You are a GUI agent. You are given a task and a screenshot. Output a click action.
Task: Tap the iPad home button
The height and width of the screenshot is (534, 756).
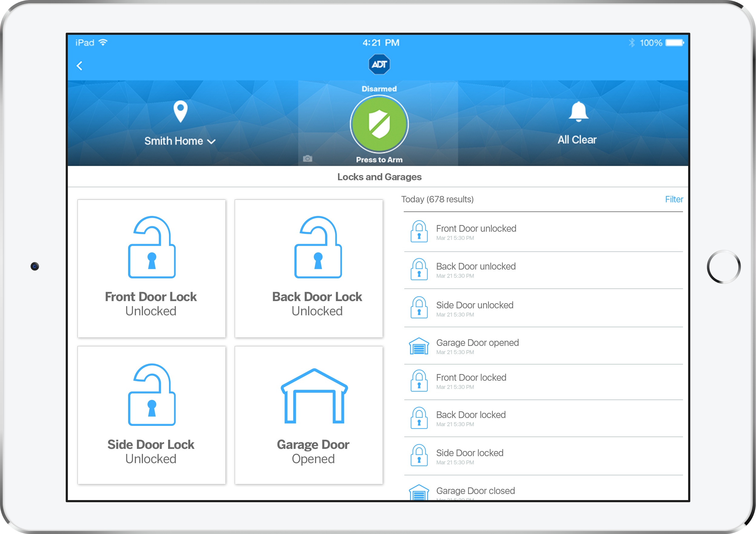[723, 267]
